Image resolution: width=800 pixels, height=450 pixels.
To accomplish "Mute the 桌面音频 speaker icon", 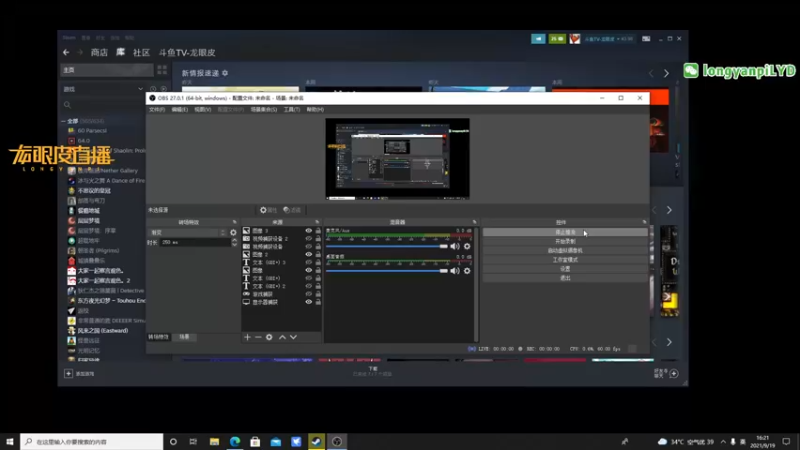I will pyautogui.click(x=455, y=271).
